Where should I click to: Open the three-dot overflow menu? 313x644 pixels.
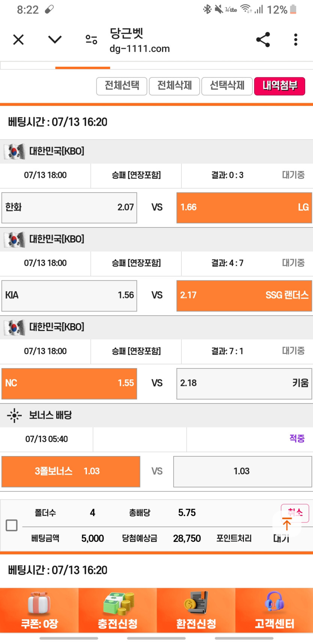(x=296, y=39)
